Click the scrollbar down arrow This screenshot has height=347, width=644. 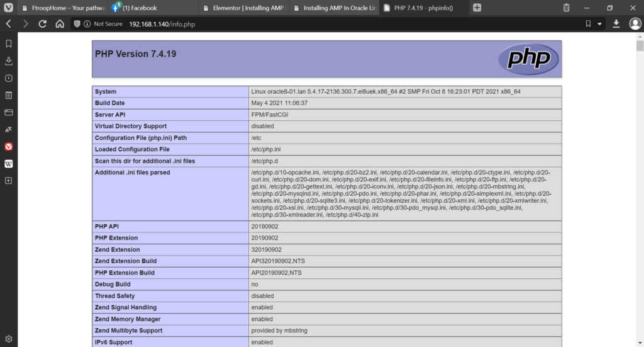click(x=640, y=343)
